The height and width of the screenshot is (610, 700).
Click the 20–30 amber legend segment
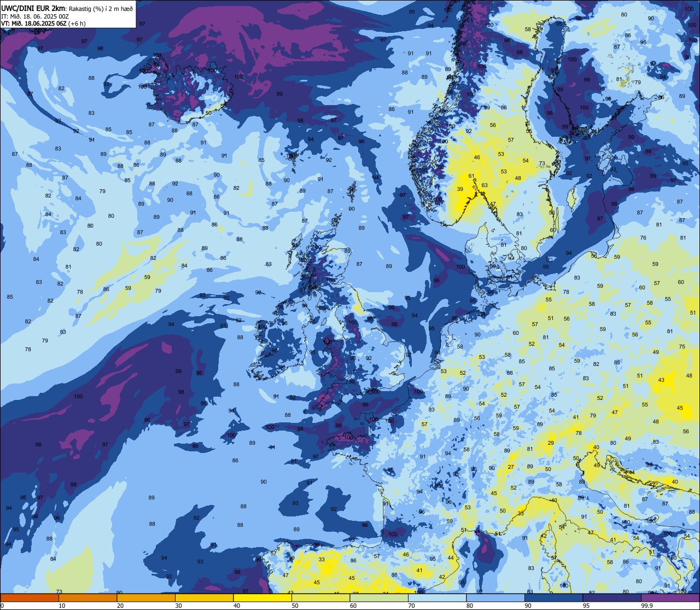146,598
